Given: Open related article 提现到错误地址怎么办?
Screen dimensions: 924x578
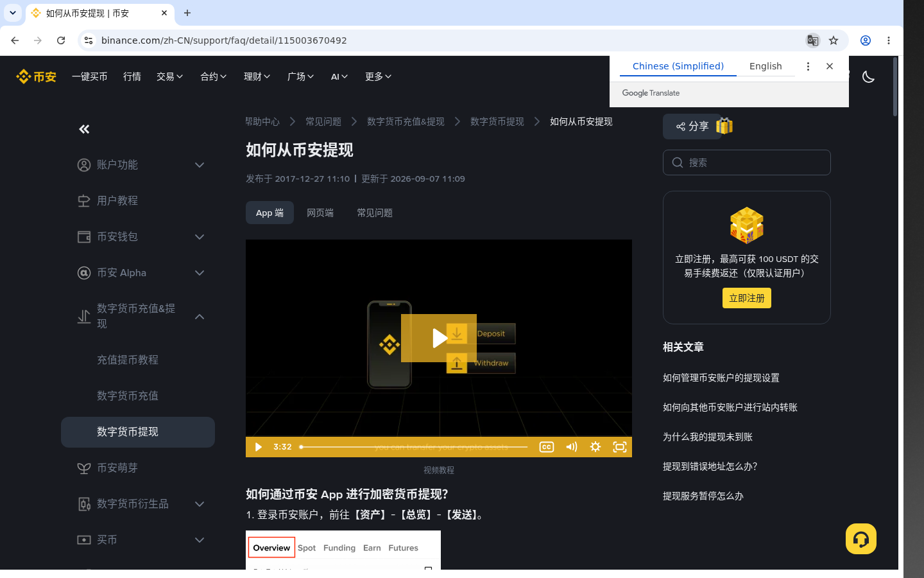Looking at the screenshot, I should point(710,466).
